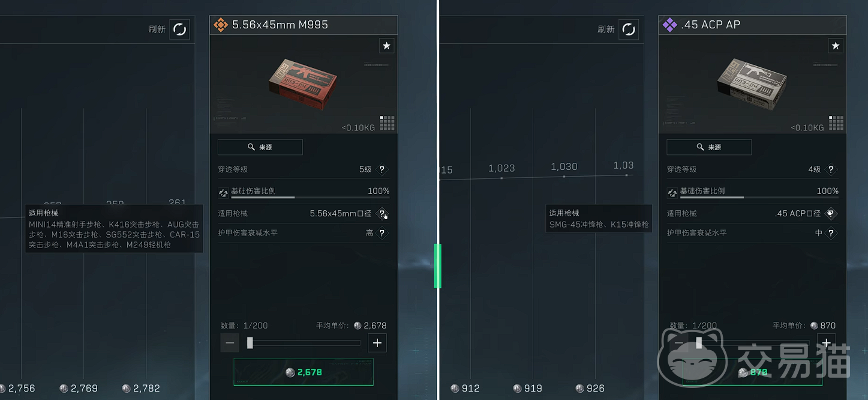Buy .45 ACP AP for 870
This screenshot has height=400, width=868.
(x=752, y=372)
